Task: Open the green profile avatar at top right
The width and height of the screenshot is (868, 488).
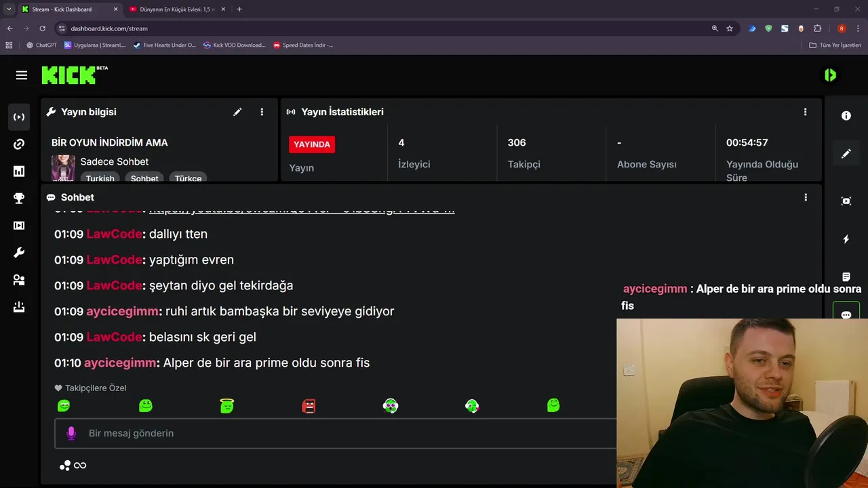Action: coord(831,75)
